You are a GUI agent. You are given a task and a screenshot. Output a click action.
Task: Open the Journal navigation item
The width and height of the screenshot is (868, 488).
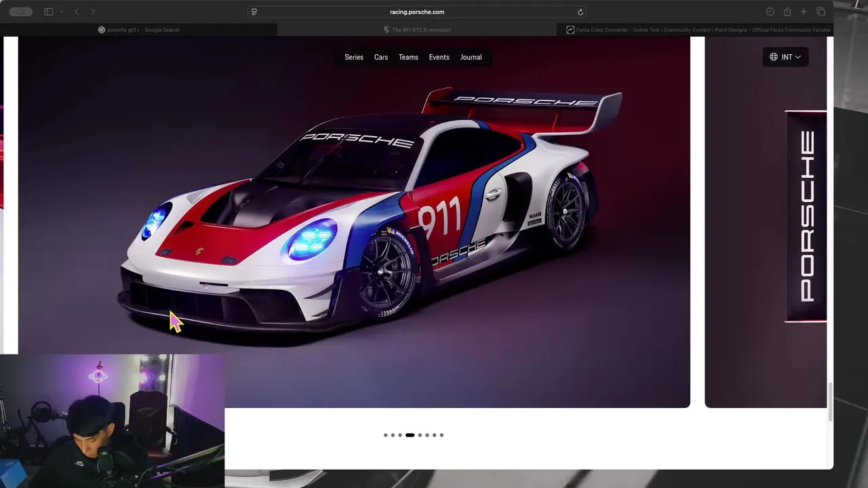pos(471,57)
